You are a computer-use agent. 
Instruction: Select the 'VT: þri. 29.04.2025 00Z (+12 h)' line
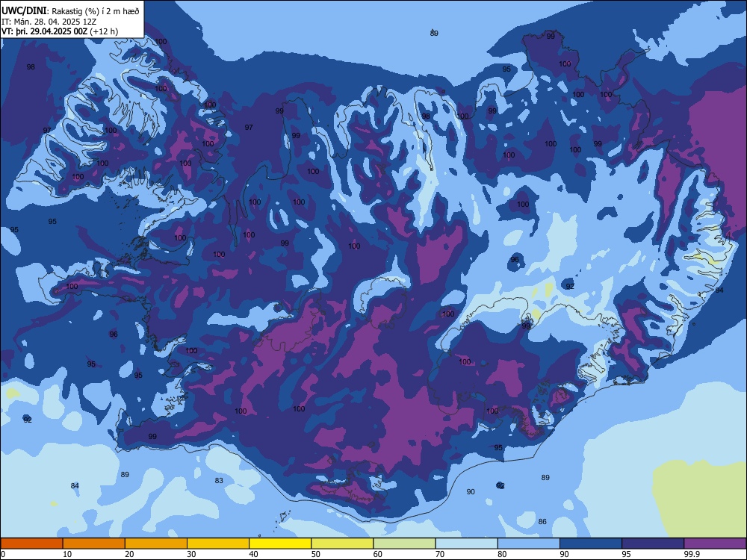(60, 31)
